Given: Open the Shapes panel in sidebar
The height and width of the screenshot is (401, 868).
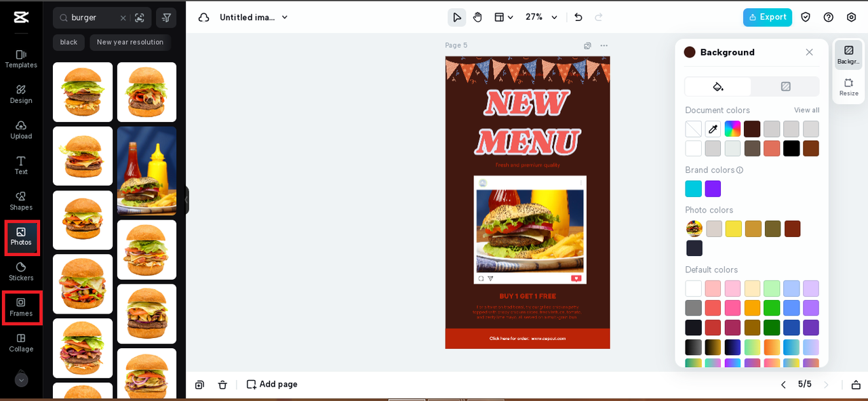Looking at the screenshot, I should tap(21, 201).
